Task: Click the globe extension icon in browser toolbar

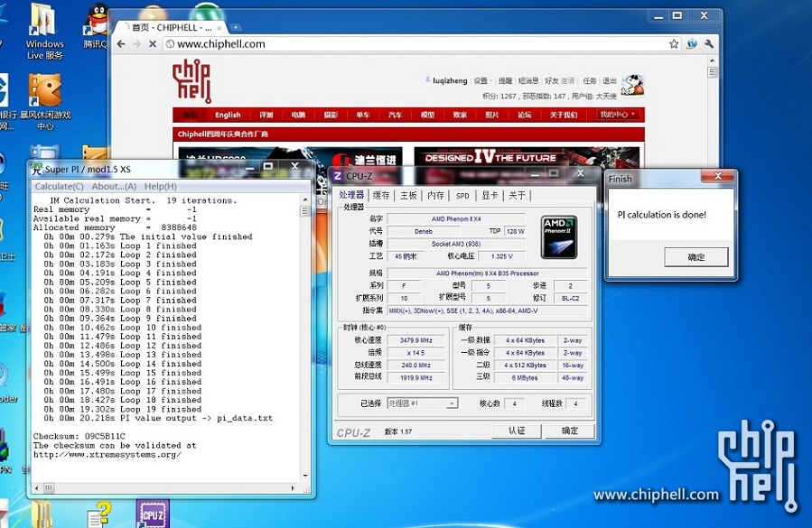Action: pos(692,44)
